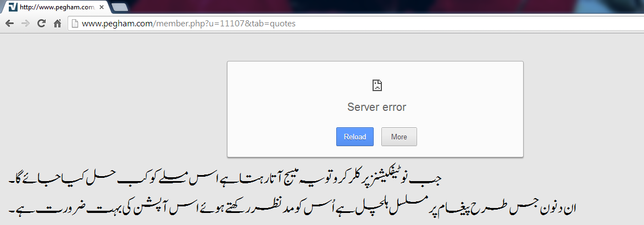Click the 'Server error' heading text
Image resolution: width=644 pixels, height=225 pixels.
tap(376, 108)
